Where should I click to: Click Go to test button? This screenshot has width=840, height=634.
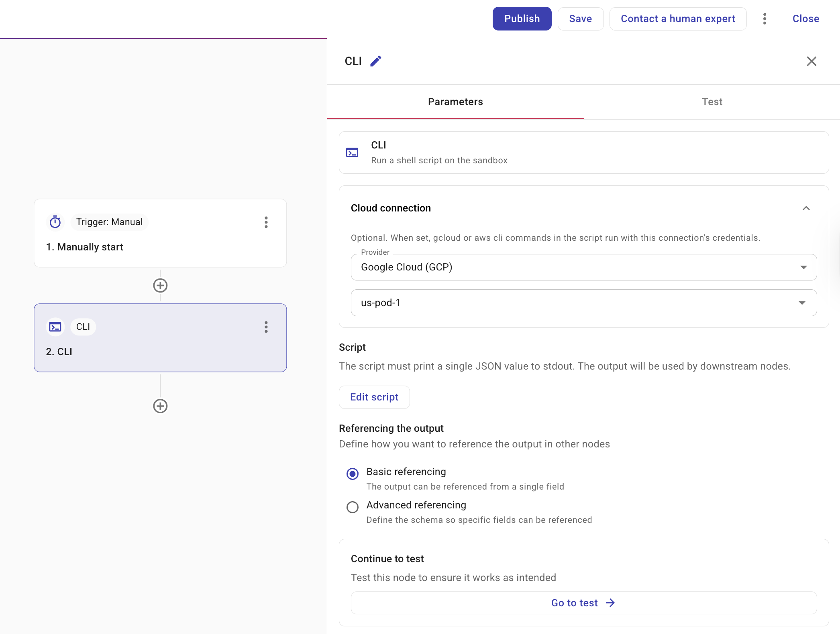click(583, 603)
